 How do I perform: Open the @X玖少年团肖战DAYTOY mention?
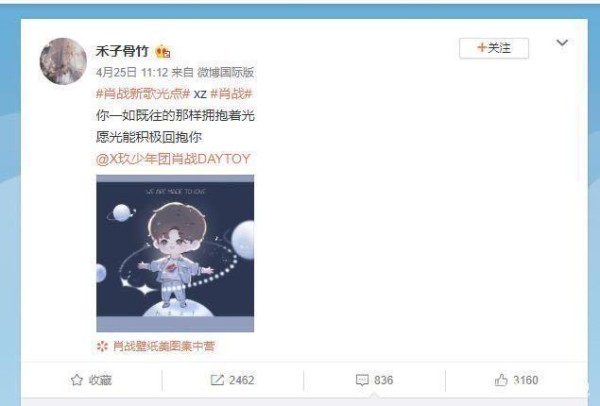(173, 159)
